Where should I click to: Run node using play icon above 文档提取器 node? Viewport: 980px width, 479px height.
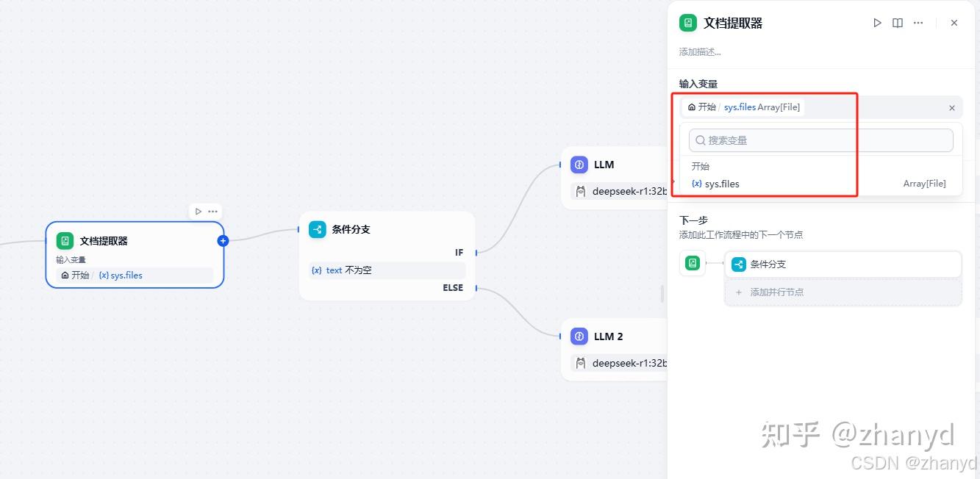coord(198,212)
